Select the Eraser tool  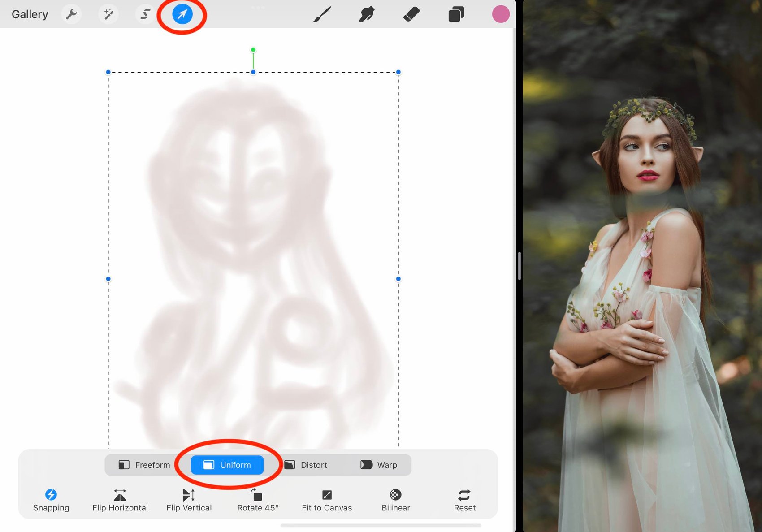[411, 14]
